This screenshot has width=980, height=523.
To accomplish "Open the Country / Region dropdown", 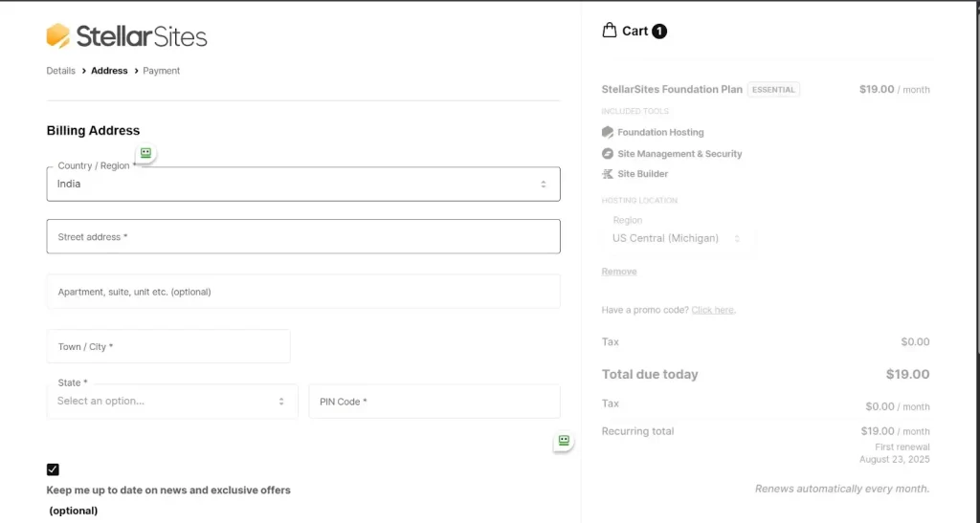I will point(302,185).
